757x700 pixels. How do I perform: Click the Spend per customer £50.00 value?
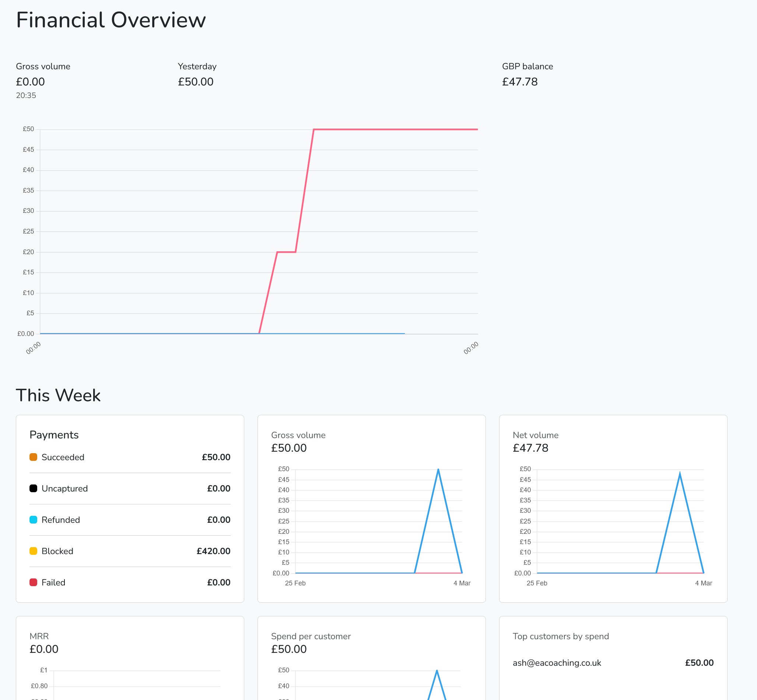[x=288, y=649]
